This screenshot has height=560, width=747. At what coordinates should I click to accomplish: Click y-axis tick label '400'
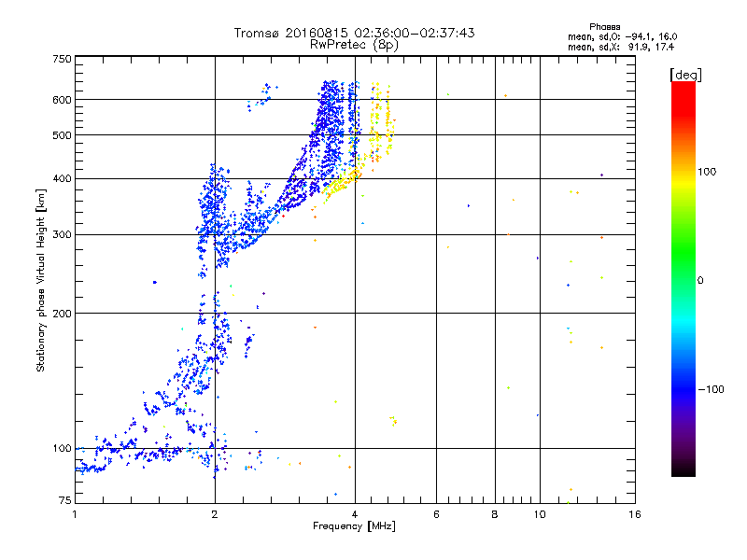[62, 178]
